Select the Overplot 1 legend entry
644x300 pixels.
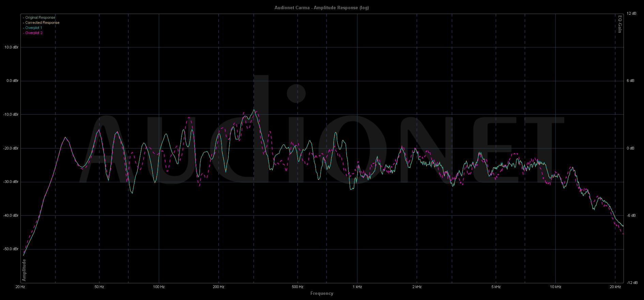[x=33, y=28]
